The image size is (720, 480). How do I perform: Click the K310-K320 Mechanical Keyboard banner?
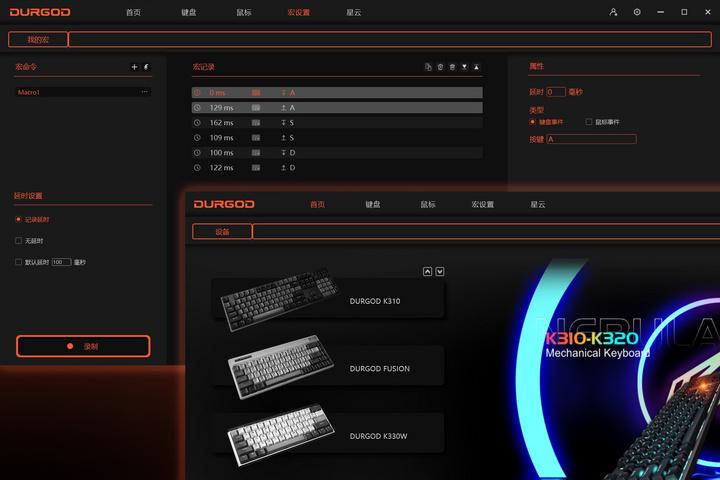[597, 344]
